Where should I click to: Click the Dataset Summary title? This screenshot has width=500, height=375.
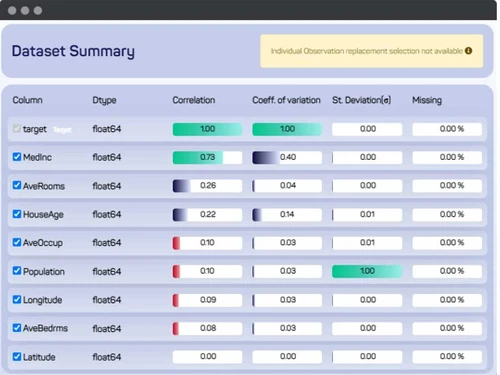[73, 51]
